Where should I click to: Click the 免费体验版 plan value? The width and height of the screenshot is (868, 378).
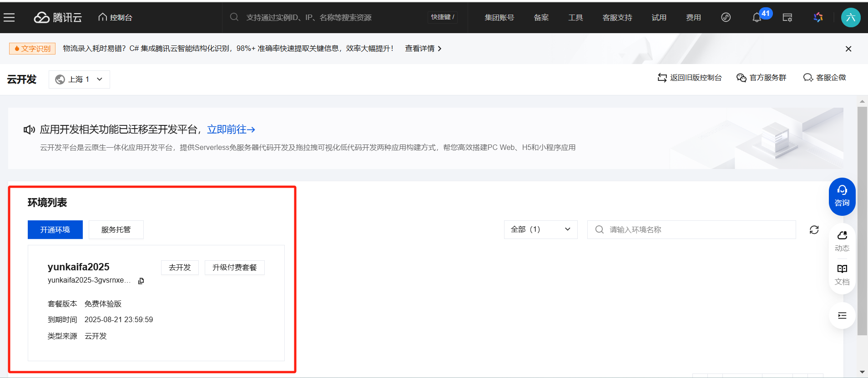103,304
